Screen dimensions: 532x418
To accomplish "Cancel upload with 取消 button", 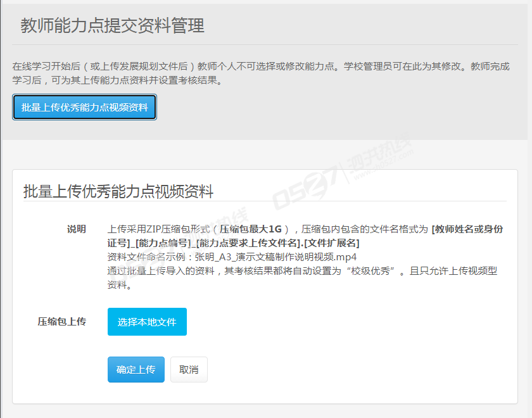I will [189, 369].
